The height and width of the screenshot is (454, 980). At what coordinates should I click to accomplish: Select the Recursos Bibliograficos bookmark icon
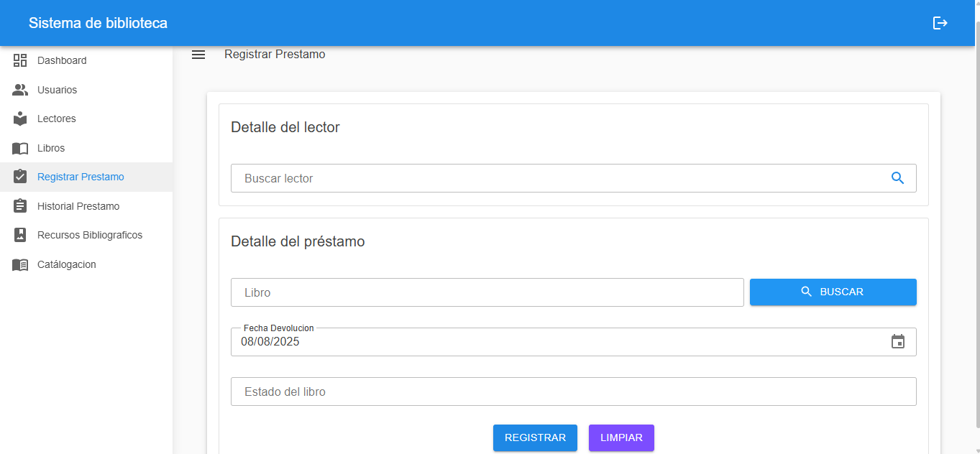tap(19, 235)
